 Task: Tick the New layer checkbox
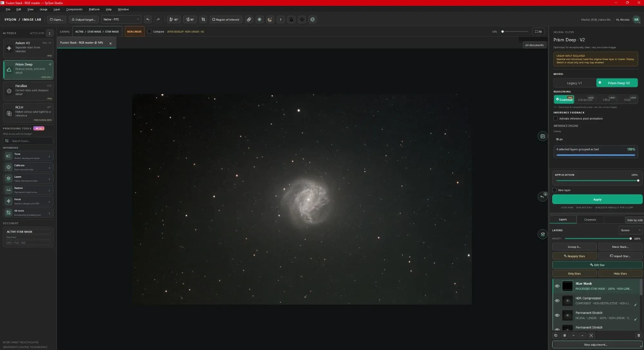(x=554, y=190)
